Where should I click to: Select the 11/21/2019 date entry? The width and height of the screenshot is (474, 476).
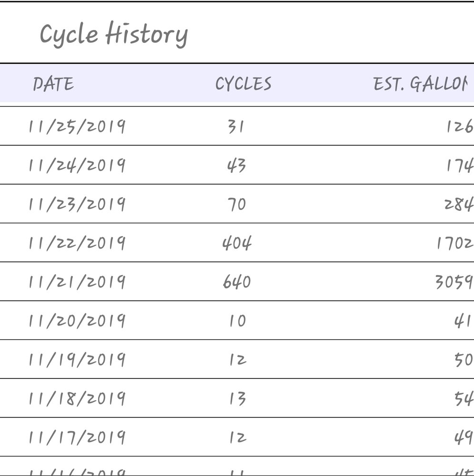pos(77,282)
